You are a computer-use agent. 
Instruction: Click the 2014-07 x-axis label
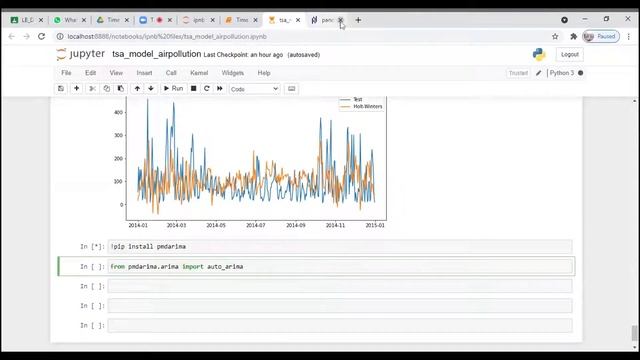point(255,225)
